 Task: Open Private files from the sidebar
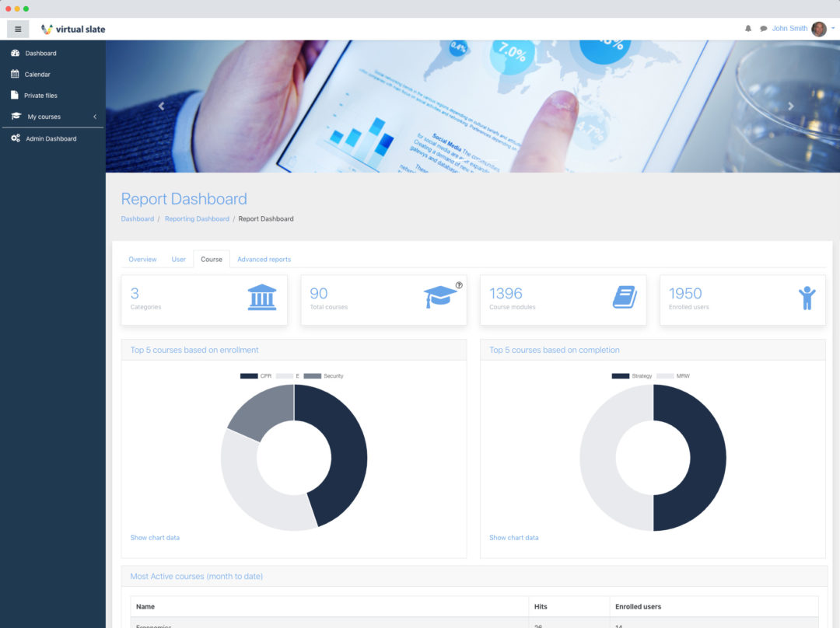[x=41, y=95]
